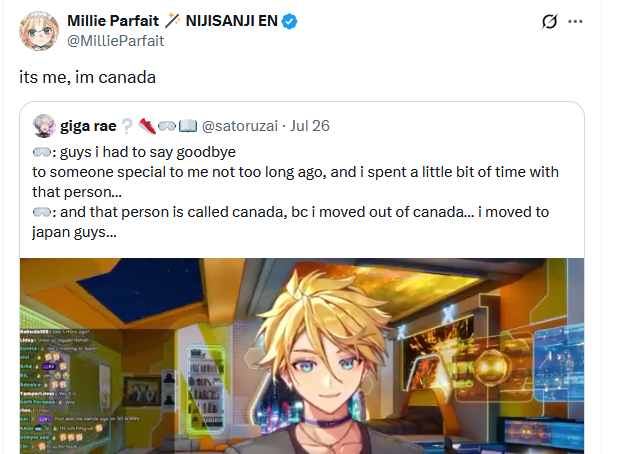The height and width of the screenshot is (454, 619).
Task: Click the goggles emoji before 'guys i had'
Action: 42,152
